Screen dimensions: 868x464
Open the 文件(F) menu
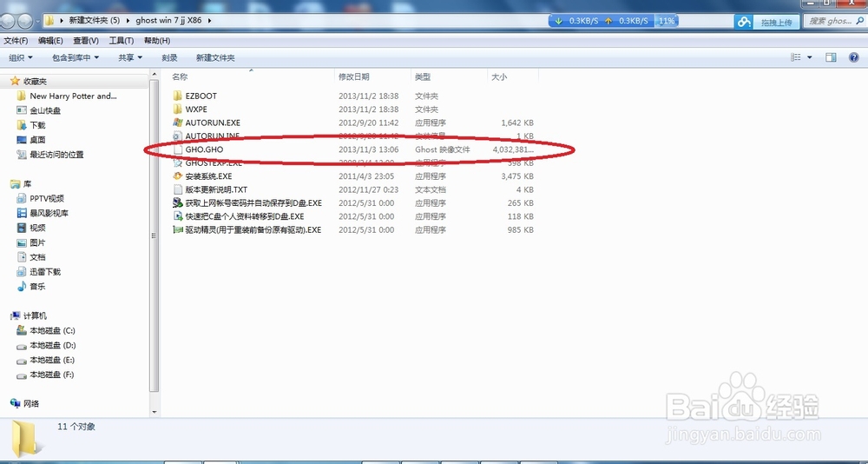click(x=16, y=41)
